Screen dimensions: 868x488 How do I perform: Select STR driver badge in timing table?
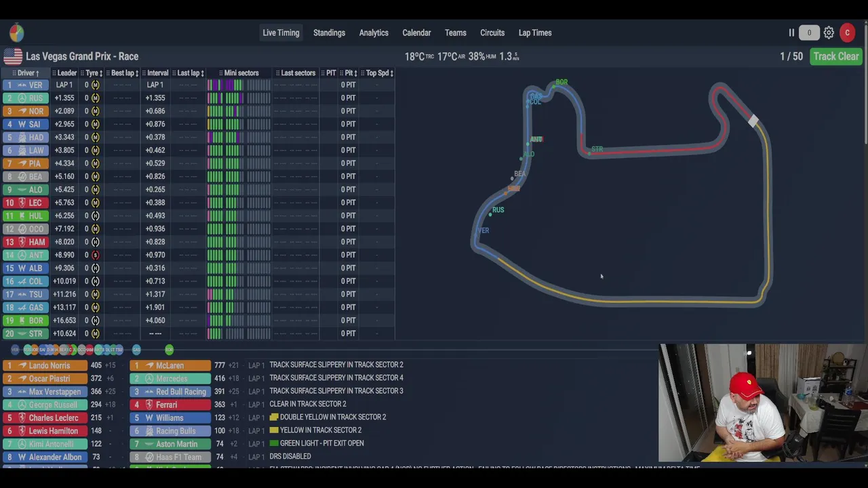(x=25, y=333)
